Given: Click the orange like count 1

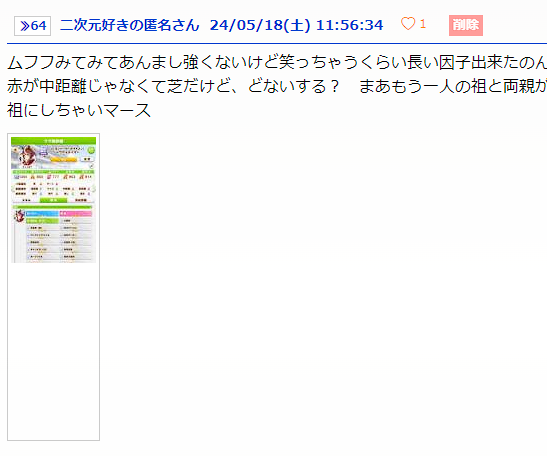Looking at the screenshot, I should coord(422,24).
